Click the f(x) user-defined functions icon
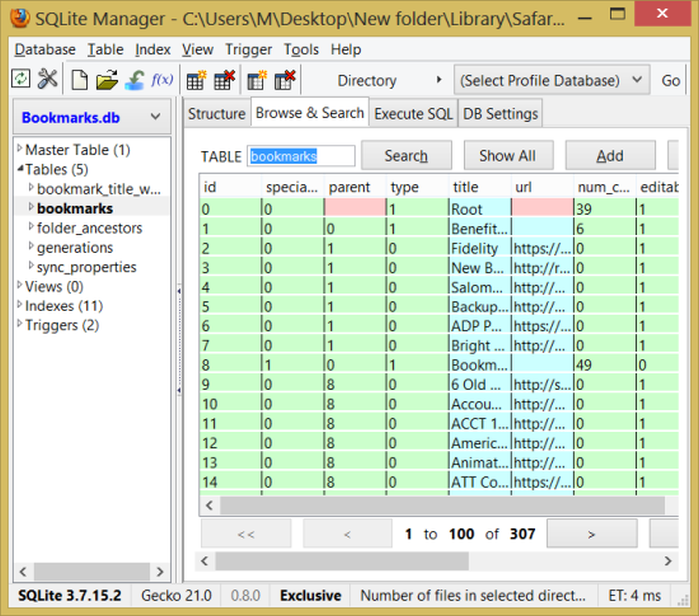Screen dimensions: 699x616 [x=162, y=80]
